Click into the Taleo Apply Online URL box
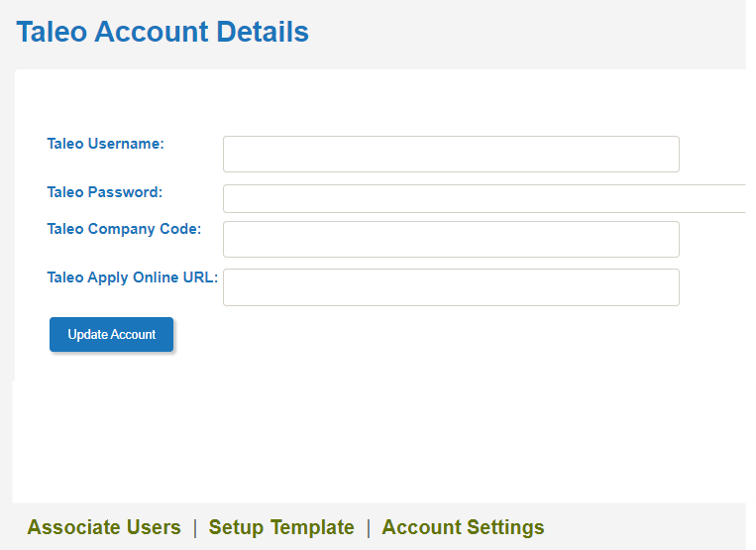Viewport: 756px width, 550px height. click(x=451, y=287)
